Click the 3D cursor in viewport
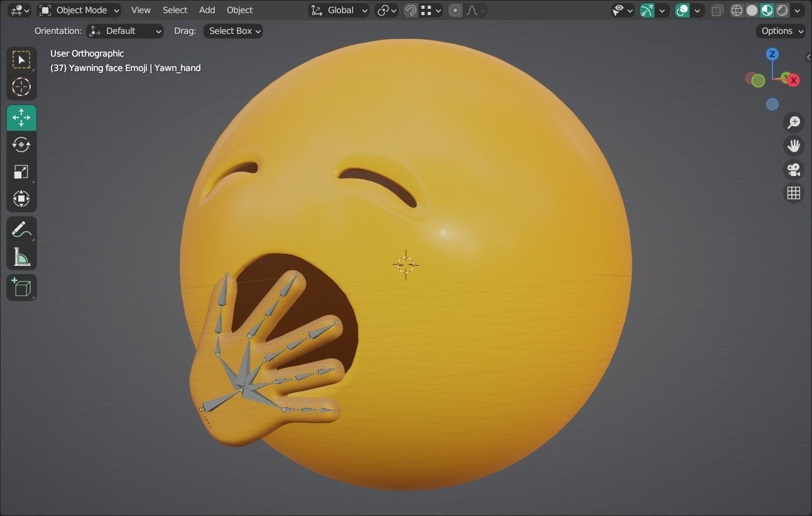 click(x=406, y=264)
